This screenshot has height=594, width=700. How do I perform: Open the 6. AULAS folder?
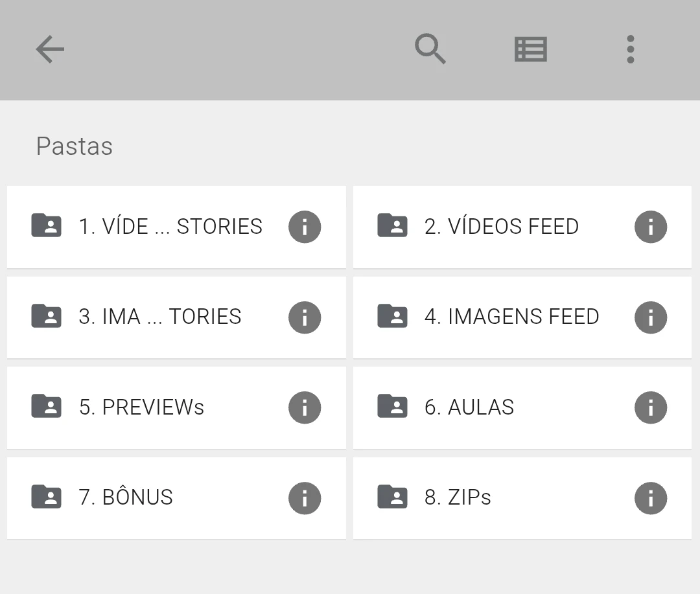[469, 407]
